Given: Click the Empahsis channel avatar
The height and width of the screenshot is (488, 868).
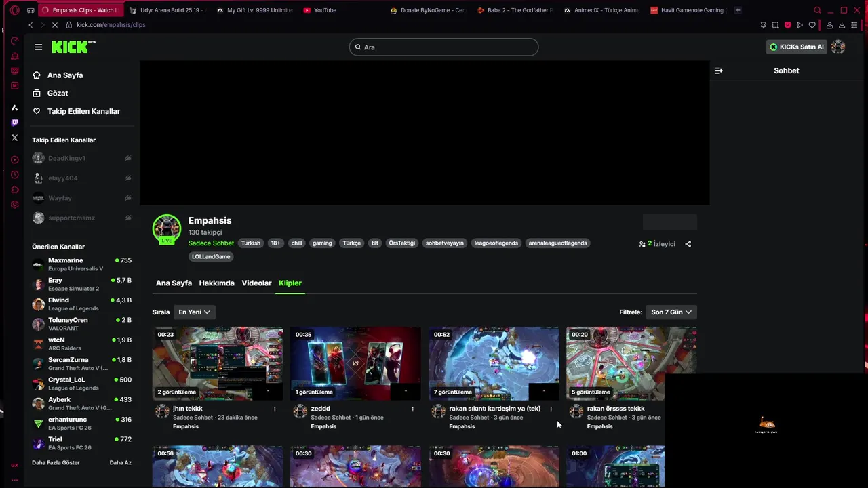Looking at the screenshot, I should (x=166, y=229).
